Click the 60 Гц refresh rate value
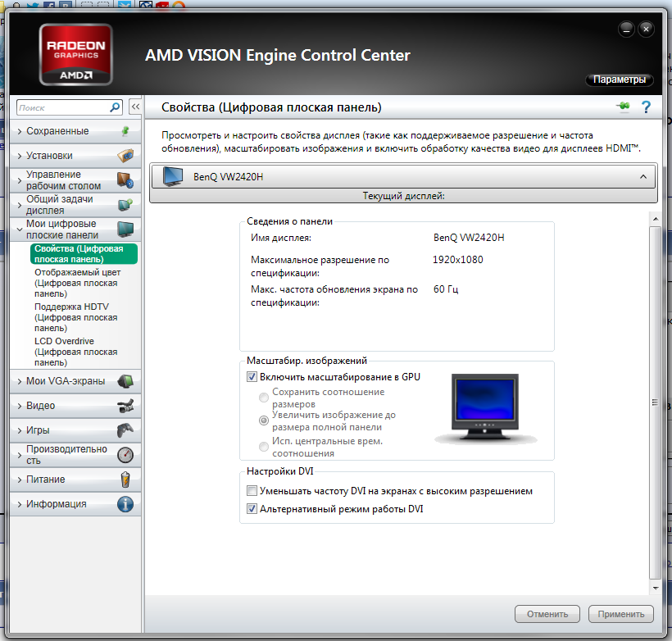This screenshot has height=641, width=672. (x=446, y=289)
